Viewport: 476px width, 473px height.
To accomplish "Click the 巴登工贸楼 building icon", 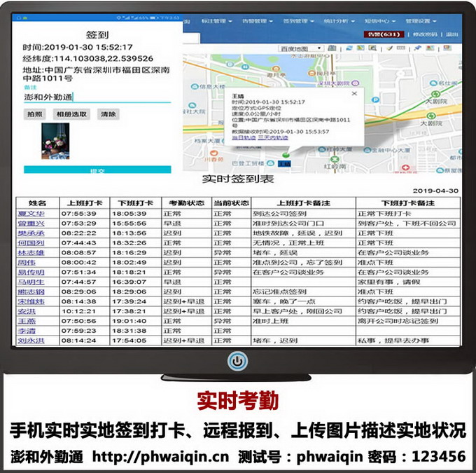I will pos(270,163).
